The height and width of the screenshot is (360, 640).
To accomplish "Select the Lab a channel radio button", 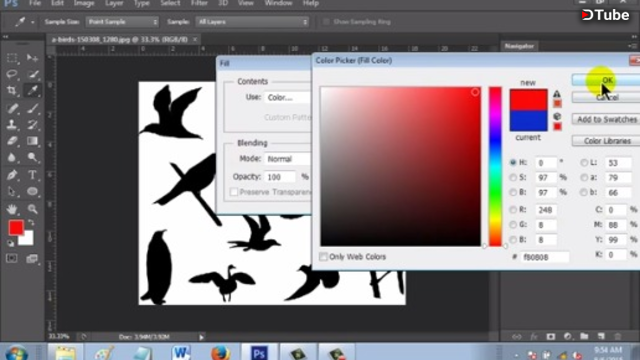I will coord(584,178).
